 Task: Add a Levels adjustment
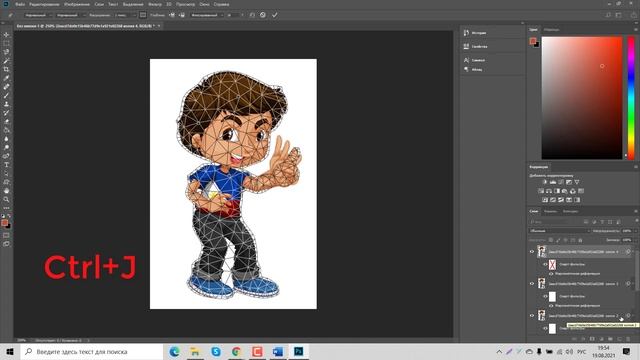tap(553, 182)
